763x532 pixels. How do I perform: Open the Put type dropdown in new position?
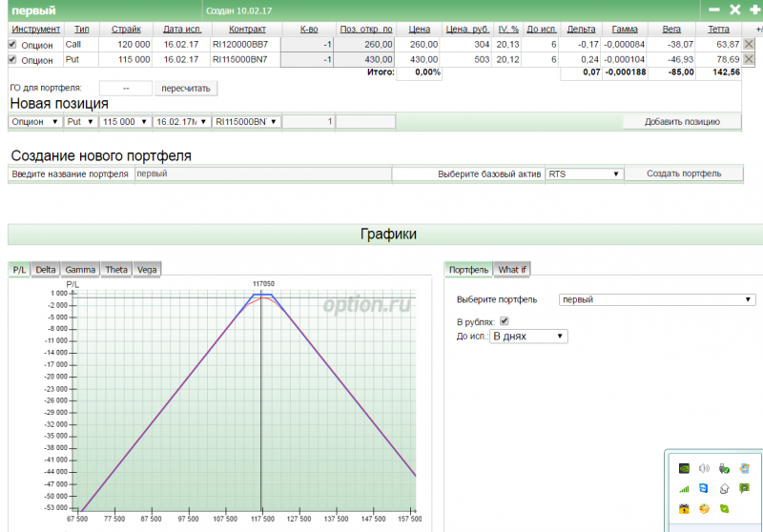coord(81,122)
